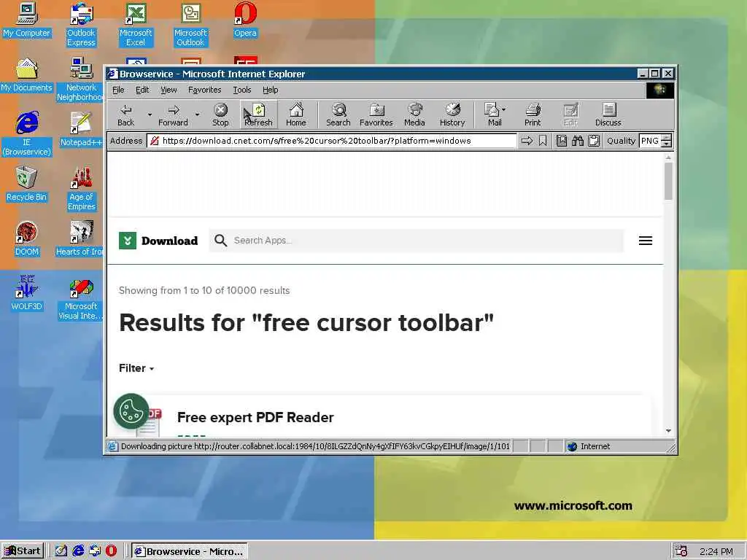Click the bookmark icon beside address bar
Screen dimensions: 747x560
[543, 141]
